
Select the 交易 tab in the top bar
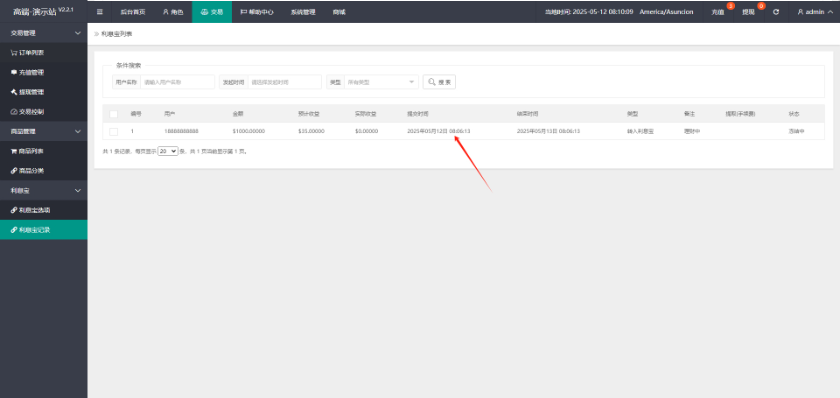tap(212, 12)
